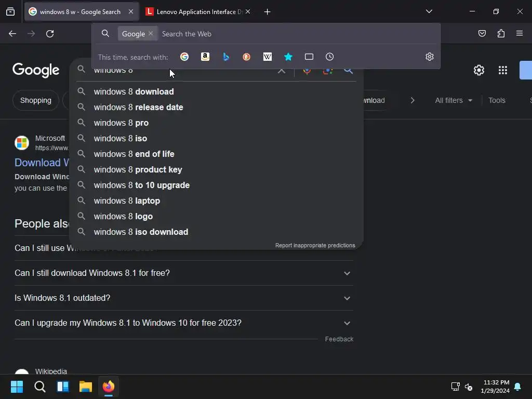The width and height of the screenshot is (532, 399).
Task: Open All filters dropdown
Action: click(453, 100)
